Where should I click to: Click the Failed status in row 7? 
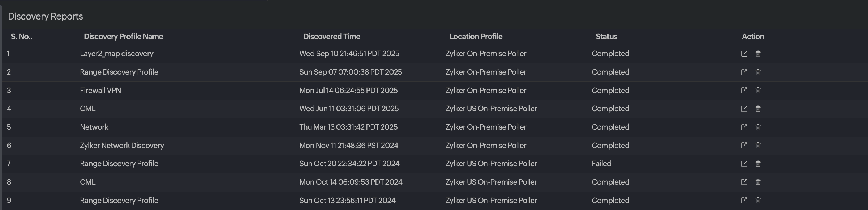point(601,164)
